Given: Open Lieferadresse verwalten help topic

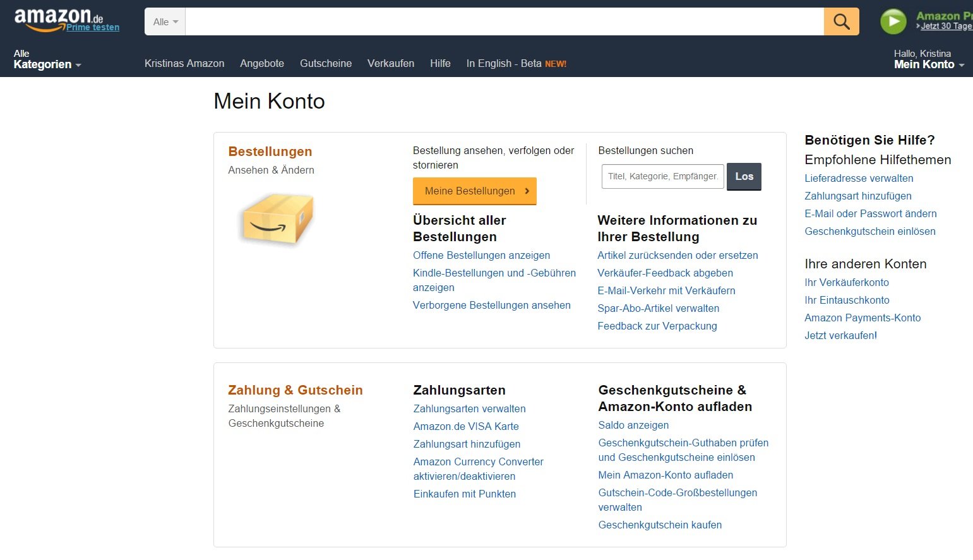Looking at the screenshot, I should (x=859, y=178).
